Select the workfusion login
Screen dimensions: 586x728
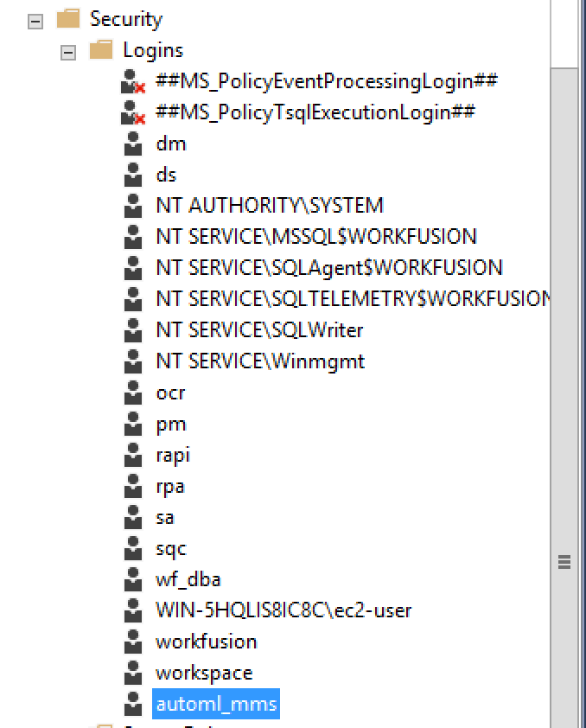[206, 642]
